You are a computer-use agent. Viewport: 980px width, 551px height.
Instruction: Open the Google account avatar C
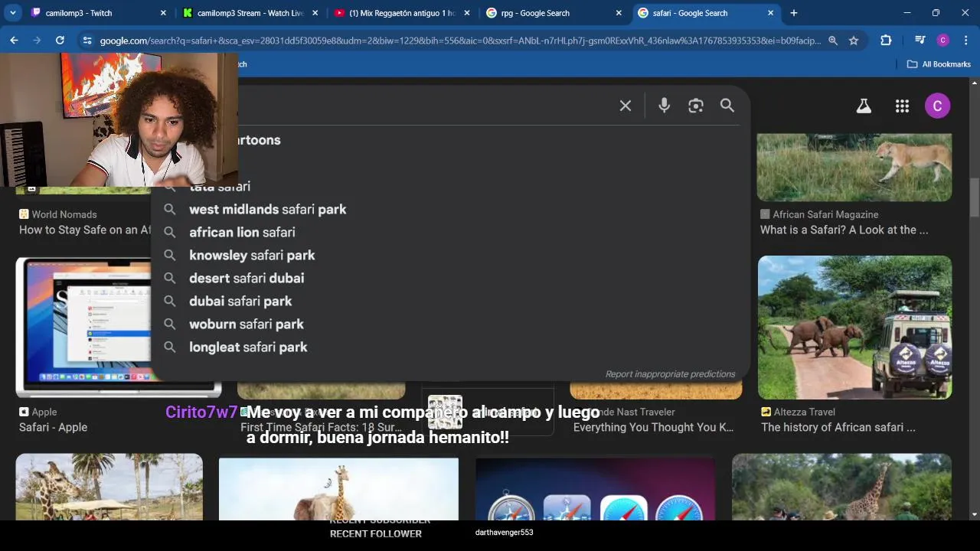tap(937, 106)
